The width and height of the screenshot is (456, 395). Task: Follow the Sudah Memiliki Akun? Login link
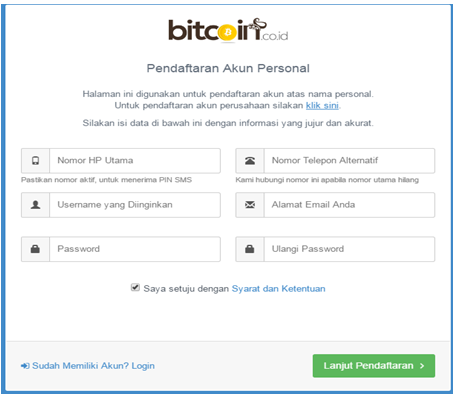tap(93, 366)
